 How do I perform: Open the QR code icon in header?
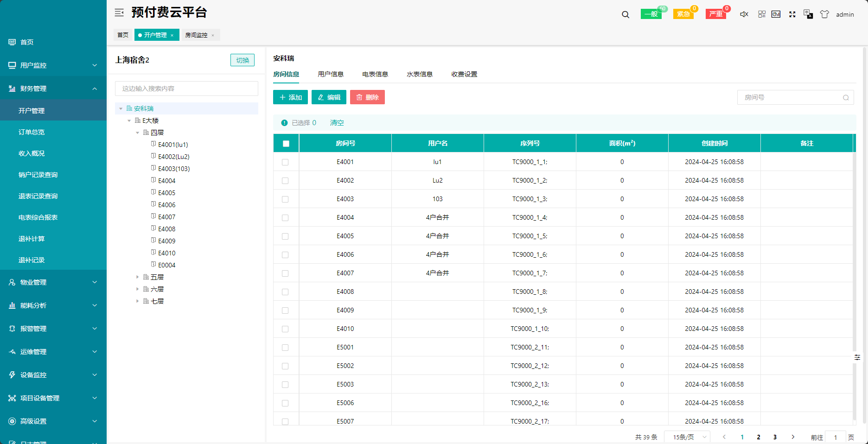click(x=762, y=14)
